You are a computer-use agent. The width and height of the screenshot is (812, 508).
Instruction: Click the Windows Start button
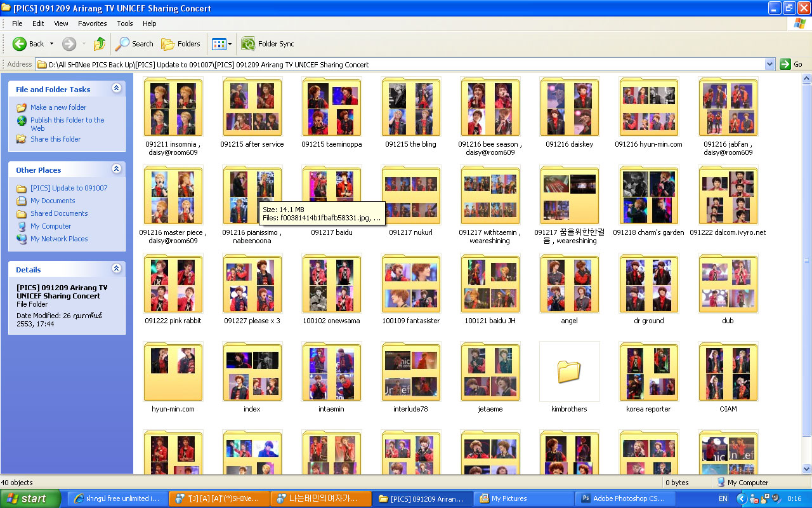[x=30, y=498]
